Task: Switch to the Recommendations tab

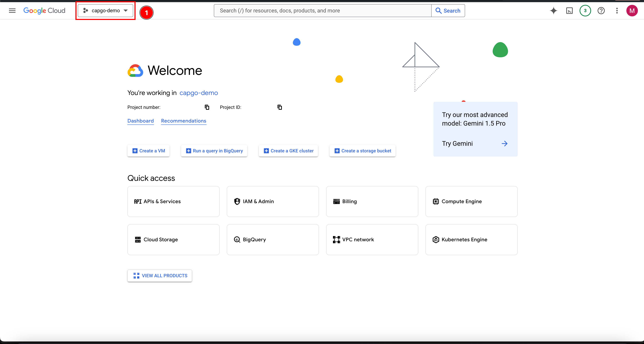Action: (x=184, y=121)
